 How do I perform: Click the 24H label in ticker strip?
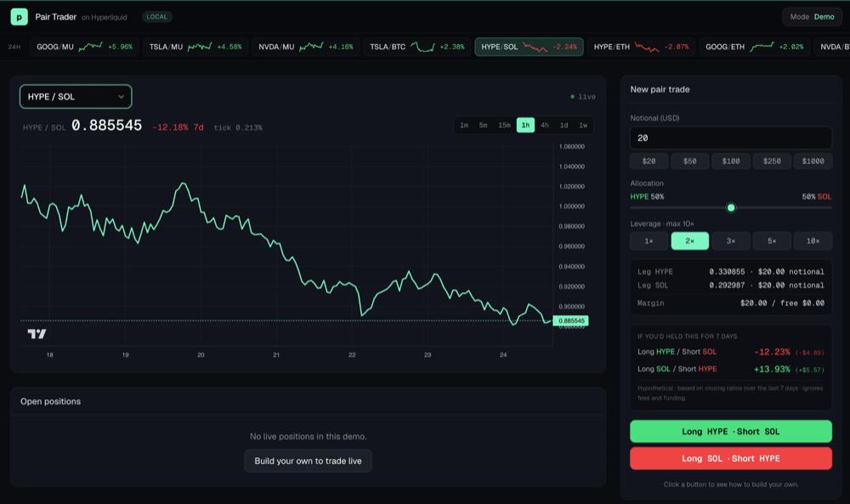pyautogui.click(x=14, y=47)
